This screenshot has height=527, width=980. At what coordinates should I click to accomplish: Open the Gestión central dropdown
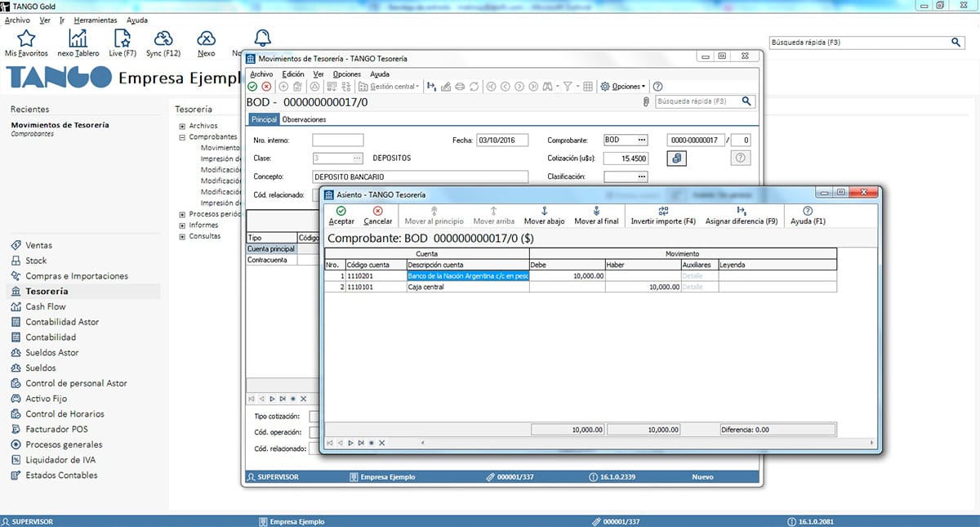tap(390, 87)
